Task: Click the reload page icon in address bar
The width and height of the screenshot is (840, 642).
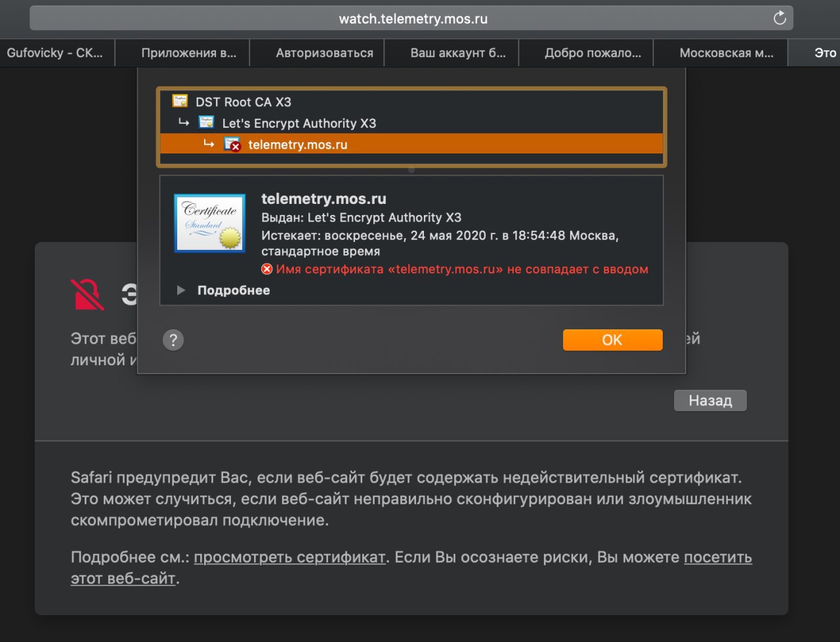Action: click(780, 18)
